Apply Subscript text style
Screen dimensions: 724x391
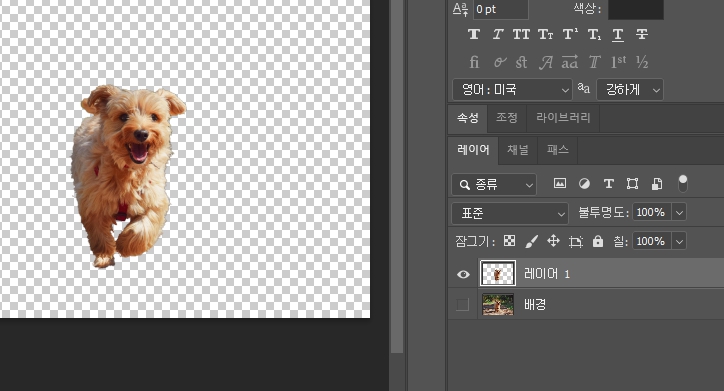[594, 34]
